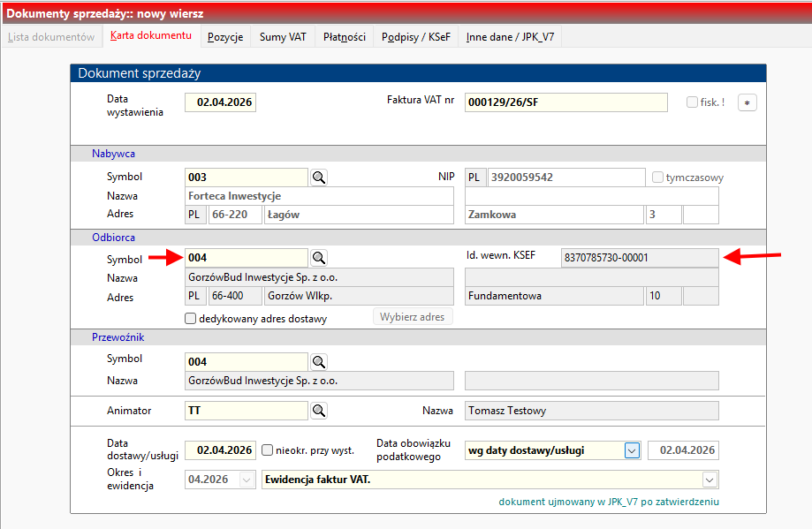Toggle the fisk. ! checkbox
This screenshot has height=529, width=812.
point(693,102)
